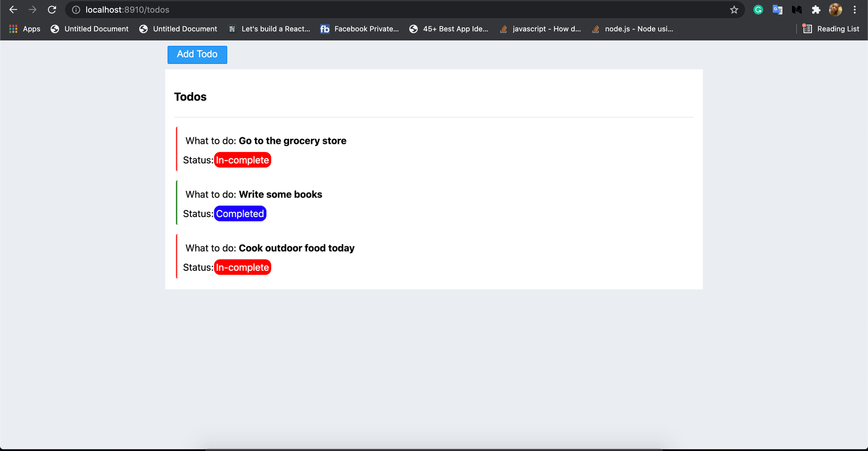
Task: Select the Cook outdoor food today todo
Action: click(x=297, y=248)
